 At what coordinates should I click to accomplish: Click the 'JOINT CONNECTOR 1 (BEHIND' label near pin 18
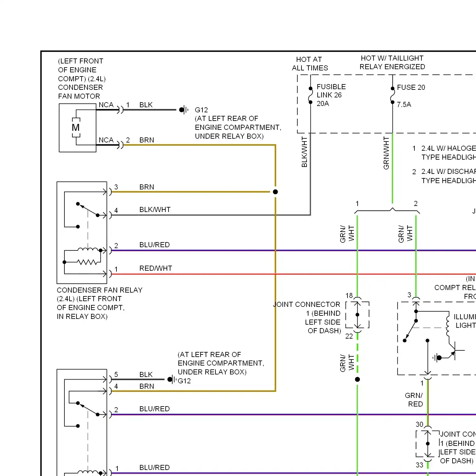[307, 309]
